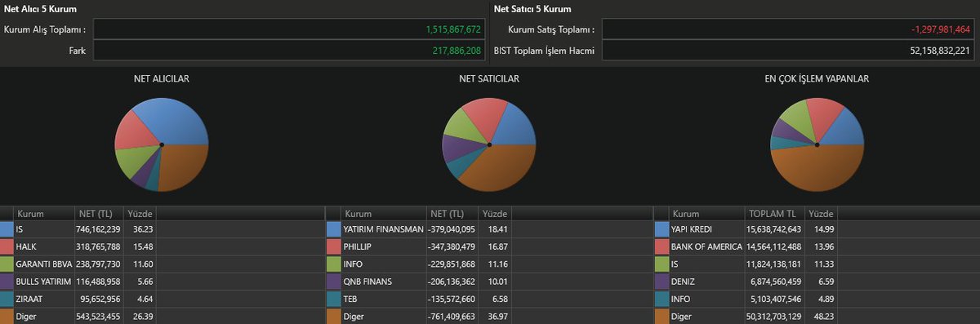Screen dimensions: 980x324
Task: Select the IS row in net buyers
Action: (162, 230)
